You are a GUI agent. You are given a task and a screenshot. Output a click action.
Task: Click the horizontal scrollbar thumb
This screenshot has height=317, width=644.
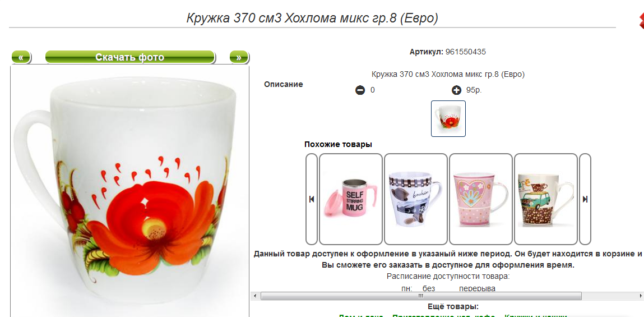point(421,296)
